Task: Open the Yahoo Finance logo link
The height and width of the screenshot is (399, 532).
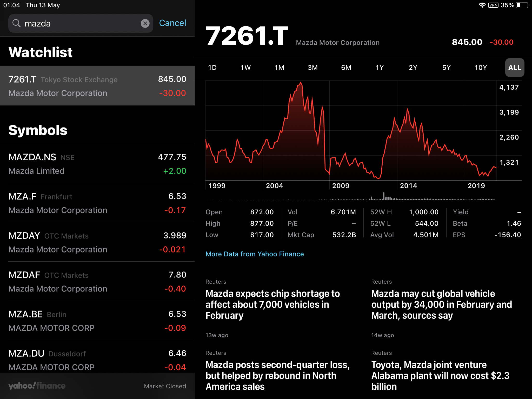Action: point(37,386)
